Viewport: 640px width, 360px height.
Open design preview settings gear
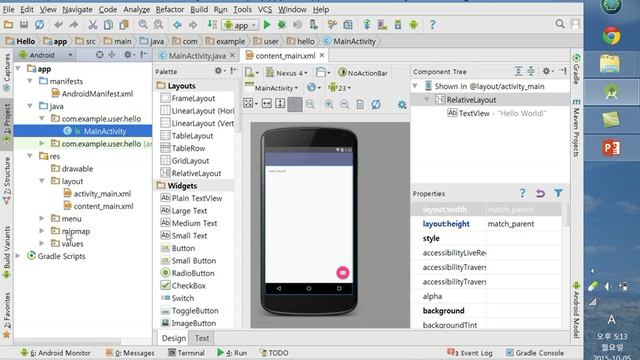click(402, 104)
